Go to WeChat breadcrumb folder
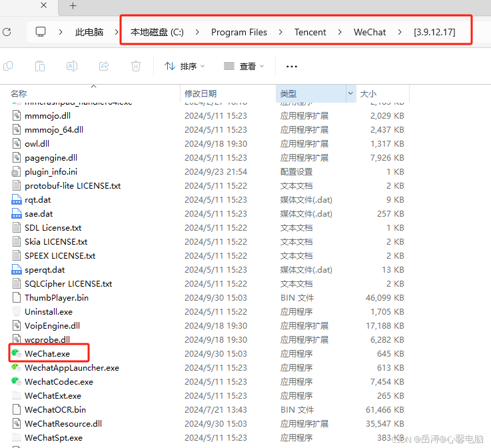This screenshot has width=491, height=448. (x=370, y=32)
